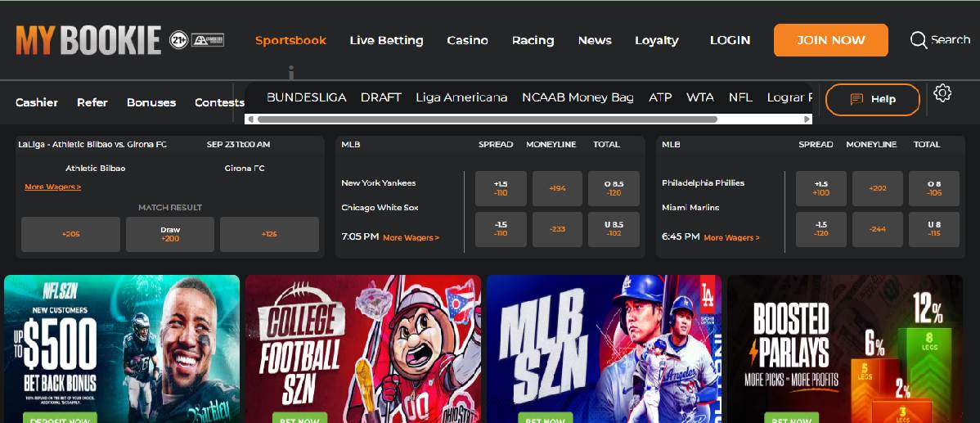The width and height of the screenshot is (980, 423).
Task: Select WTA in the league bar
Action: (x=700, y=97)
